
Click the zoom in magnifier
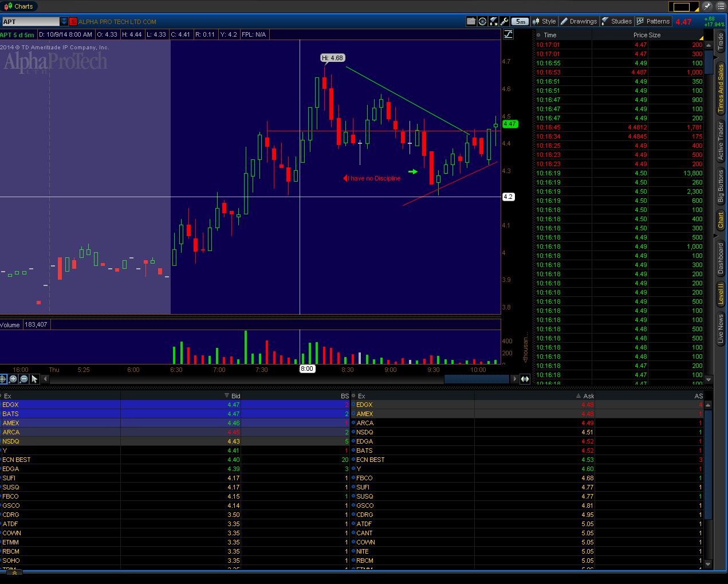click(13, 379)
